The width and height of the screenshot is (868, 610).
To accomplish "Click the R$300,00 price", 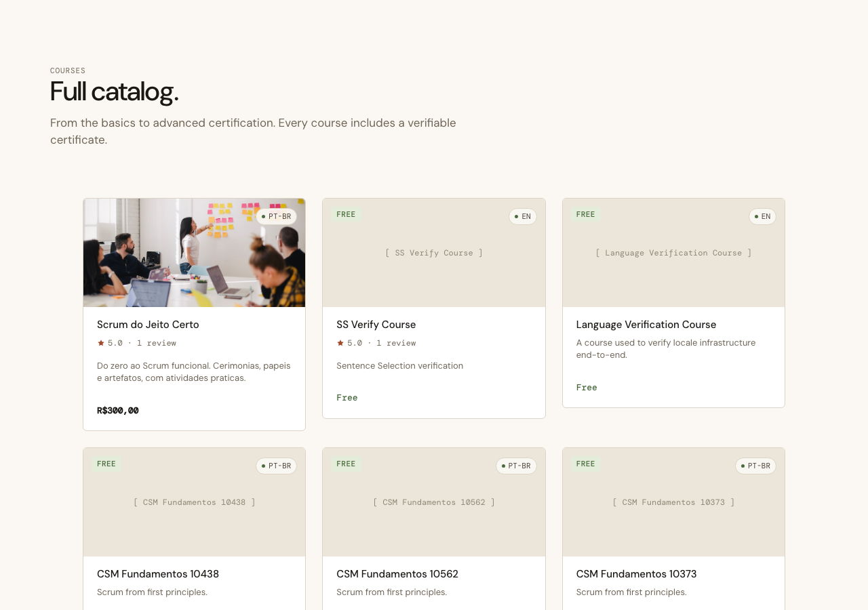I will (118, 411).
